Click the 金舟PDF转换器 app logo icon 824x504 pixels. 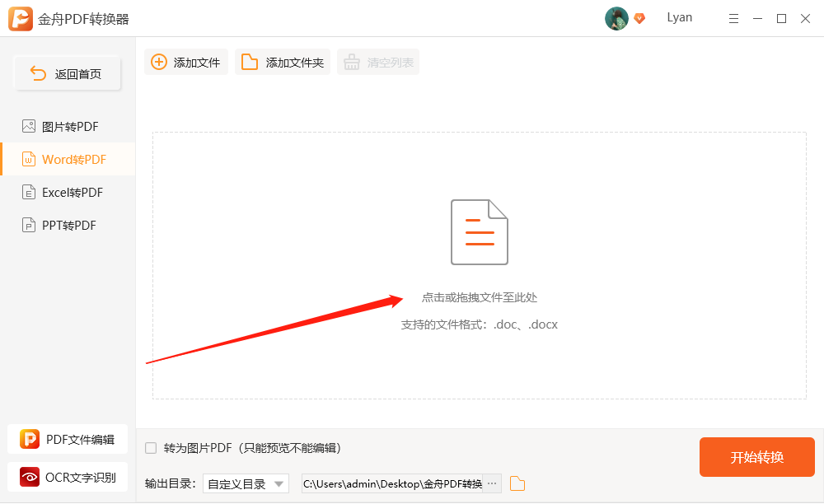coord(21,19)
